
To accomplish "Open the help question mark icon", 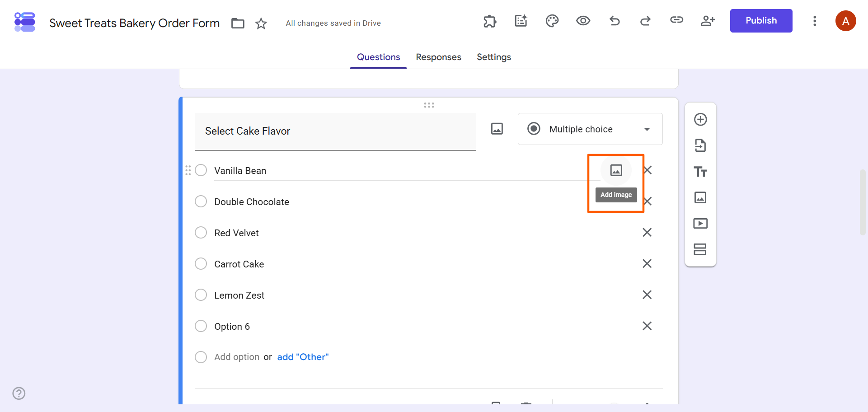I will (x=19, y=393).
